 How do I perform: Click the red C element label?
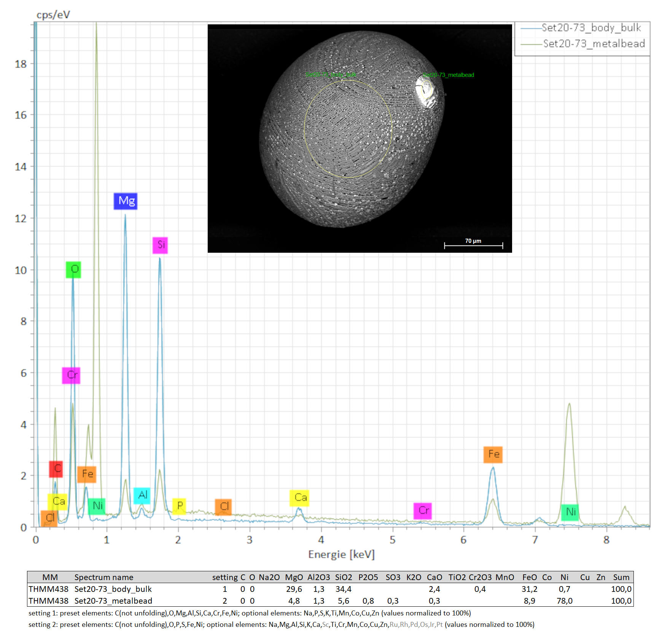coord(56,469)
